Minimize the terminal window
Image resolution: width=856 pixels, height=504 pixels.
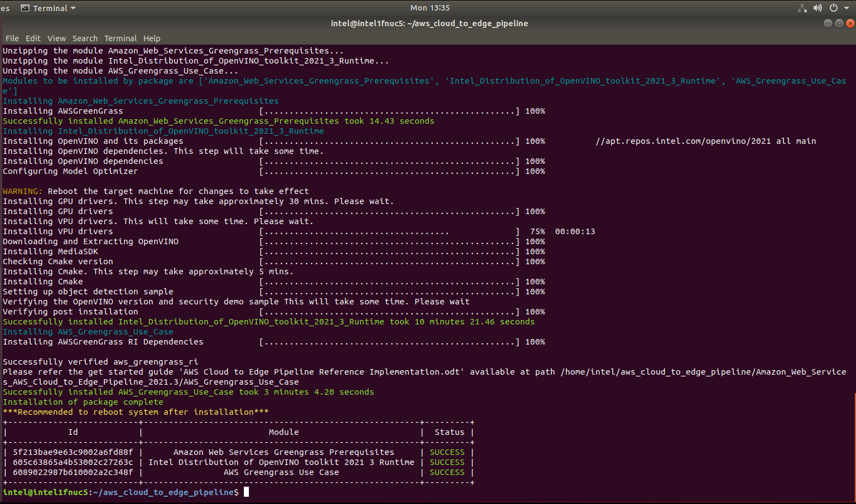click(828, 23)
